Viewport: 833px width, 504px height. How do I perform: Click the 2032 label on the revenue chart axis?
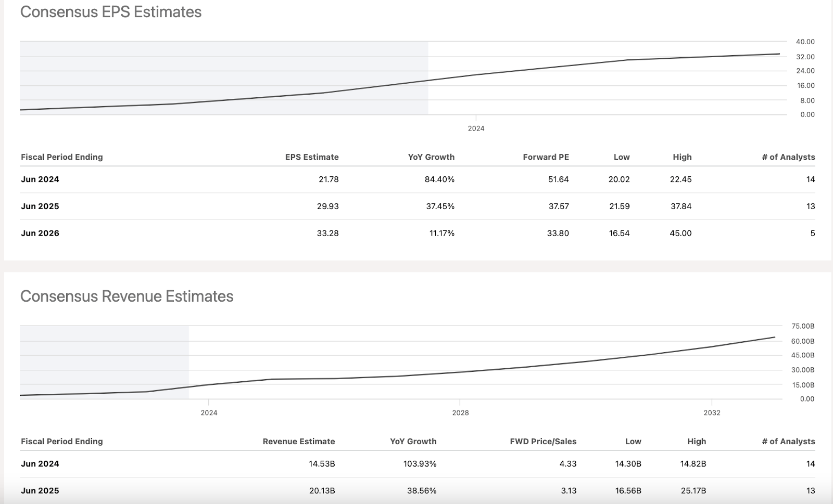[x=711, y=412]
